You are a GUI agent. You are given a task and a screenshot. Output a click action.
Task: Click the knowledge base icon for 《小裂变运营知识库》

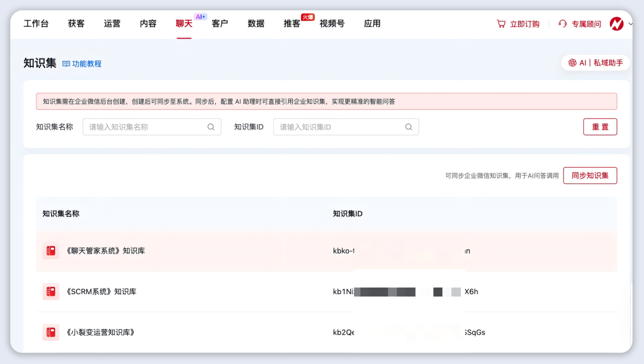point(51,332)
